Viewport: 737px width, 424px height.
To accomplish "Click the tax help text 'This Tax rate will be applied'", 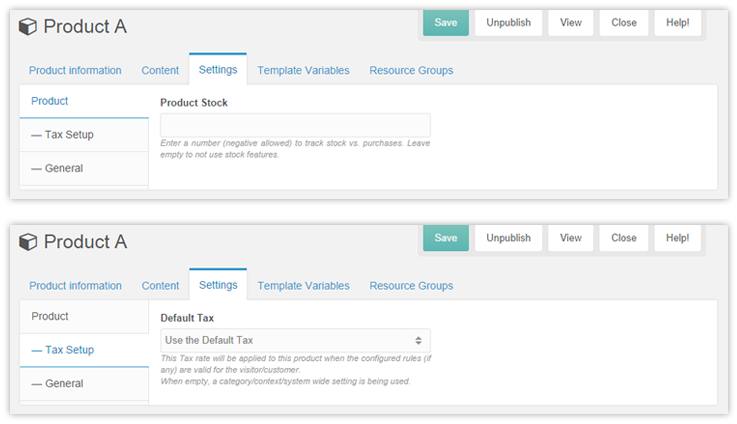I will [x=296, y=369].
